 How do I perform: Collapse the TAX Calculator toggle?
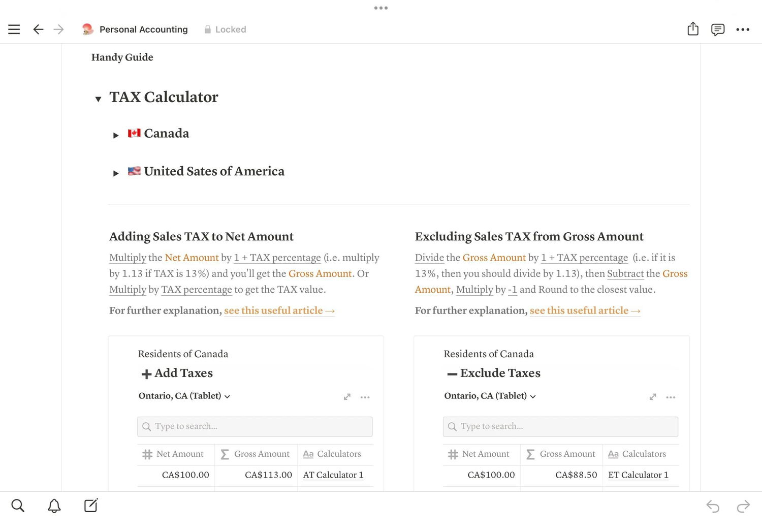click(98, 99)
